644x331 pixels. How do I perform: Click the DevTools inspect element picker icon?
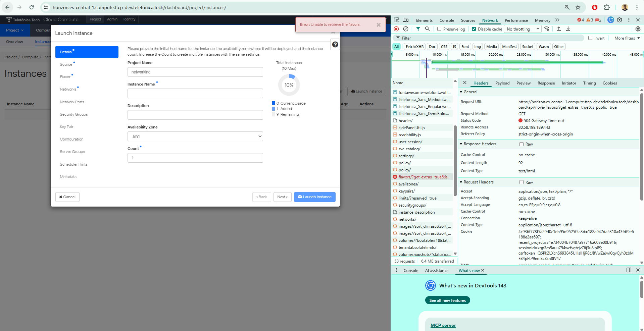(396, 20)
